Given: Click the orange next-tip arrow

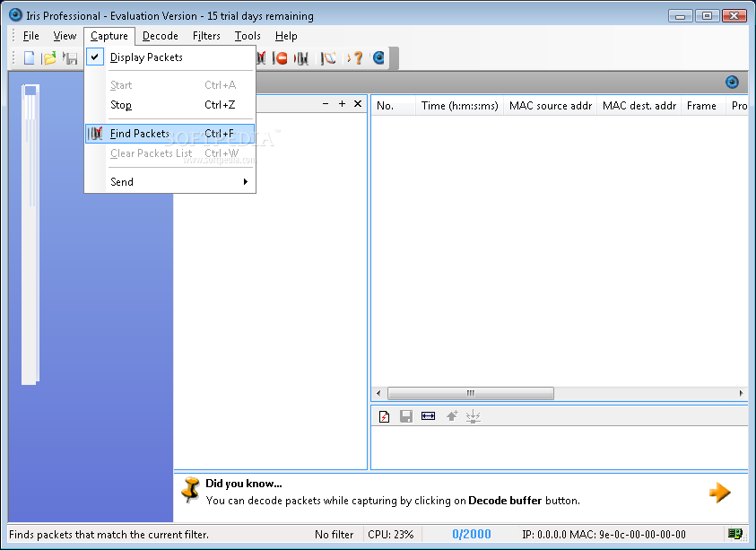Looking at the screenshot, I should pyautogui.click(x=720, y=493).
